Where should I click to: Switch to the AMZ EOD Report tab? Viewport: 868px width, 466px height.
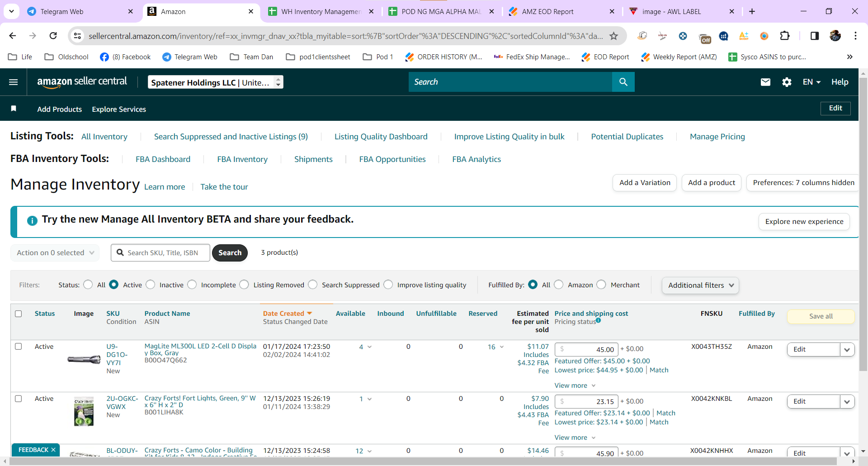click(x=561, y=11)
